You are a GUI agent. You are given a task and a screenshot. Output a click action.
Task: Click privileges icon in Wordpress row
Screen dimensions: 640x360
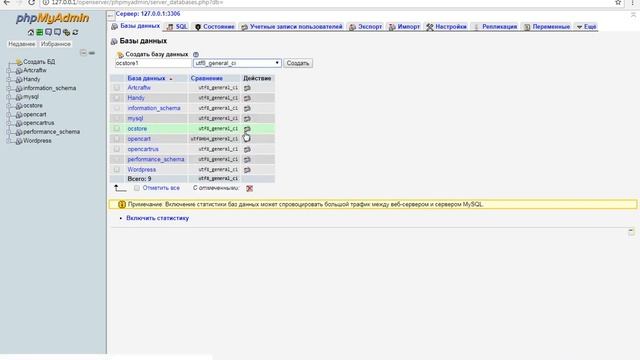pos(247,170)
